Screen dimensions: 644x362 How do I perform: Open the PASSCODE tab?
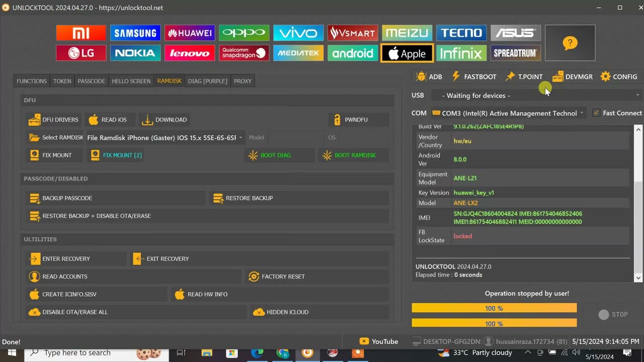pos(92,81)
